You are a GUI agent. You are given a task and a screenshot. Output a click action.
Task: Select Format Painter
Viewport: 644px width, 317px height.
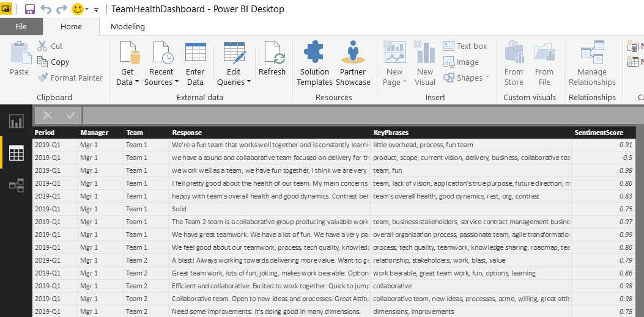(x=70, y=78)
